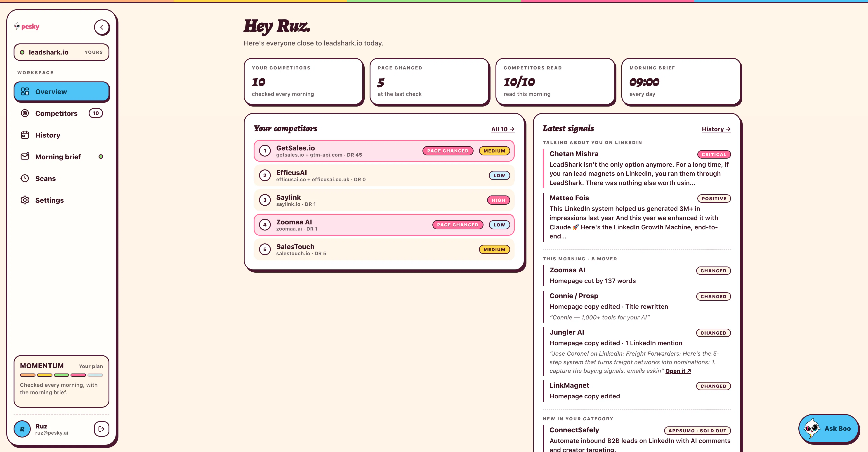
Task: Open the LinkMagnet signal
Action: pyautogui.click(x=637, y=391)
